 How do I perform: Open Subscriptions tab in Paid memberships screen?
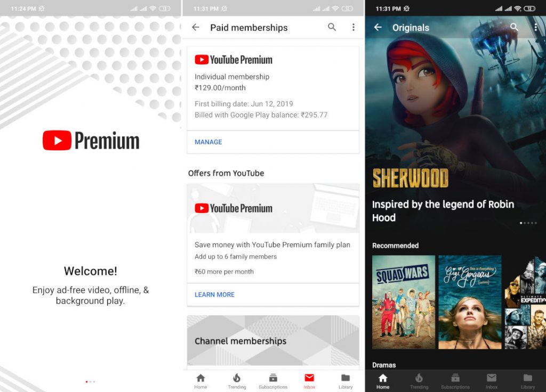pos(273,381)
